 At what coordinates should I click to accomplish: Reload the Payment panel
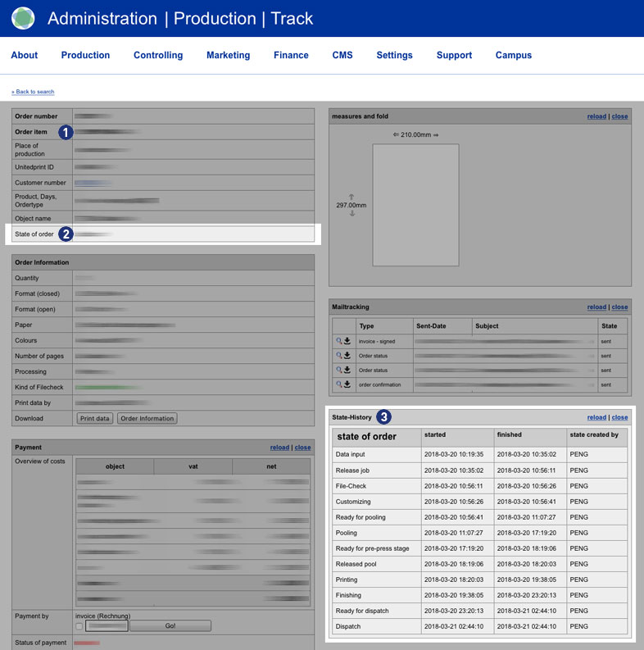coord(279,448)
